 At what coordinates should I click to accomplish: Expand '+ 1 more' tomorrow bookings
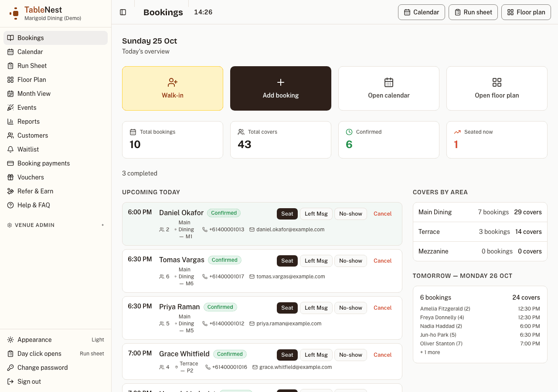430,352
